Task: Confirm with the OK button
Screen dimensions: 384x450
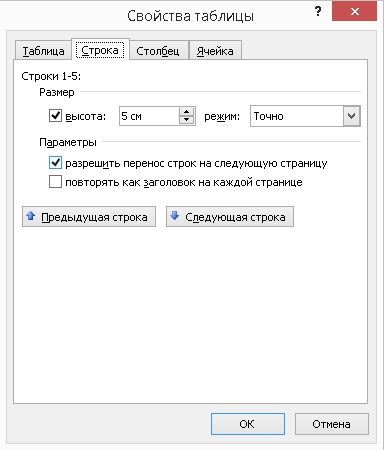Action: tap(248, 424)
